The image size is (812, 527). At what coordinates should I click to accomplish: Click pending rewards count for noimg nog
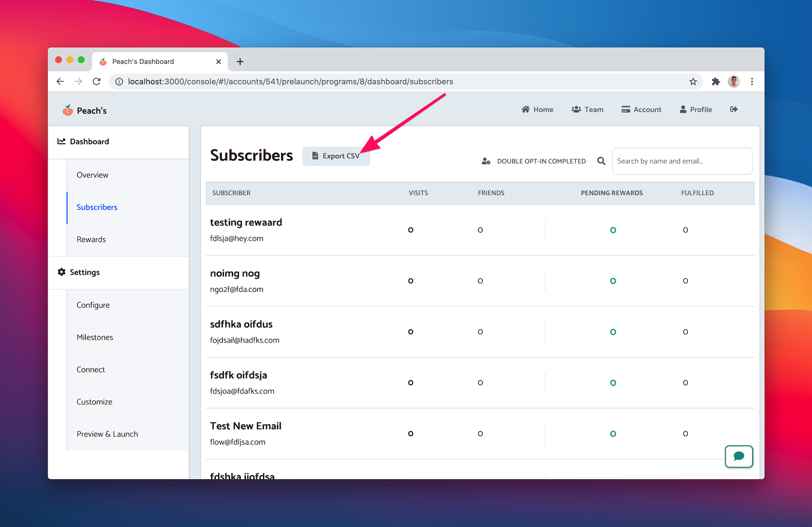click(x=613, y=281)
